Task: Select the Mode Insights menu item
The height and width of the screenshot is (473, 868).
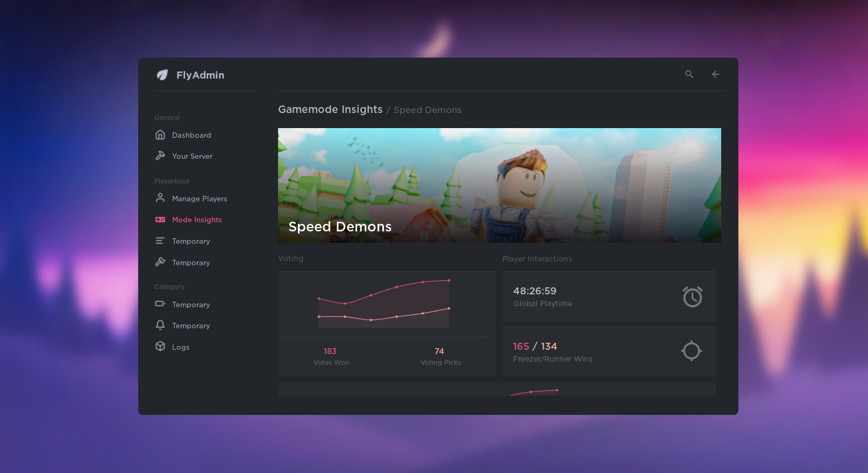Action: [197, 220]
